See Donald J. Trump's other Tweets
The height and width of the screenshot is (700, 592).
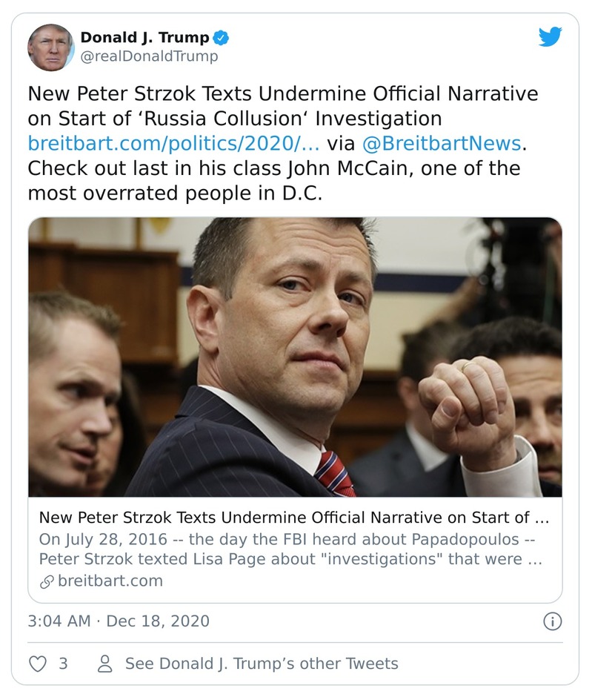tap(261, 663)
